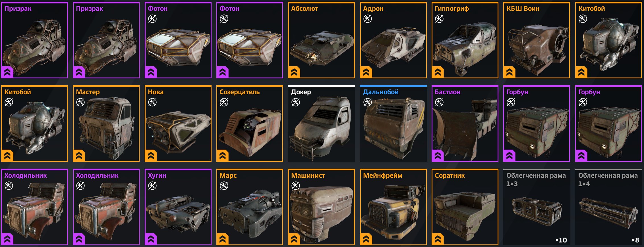
Task: Click the upgrade chevron badge on Мастер card
Action: [79, 156]
